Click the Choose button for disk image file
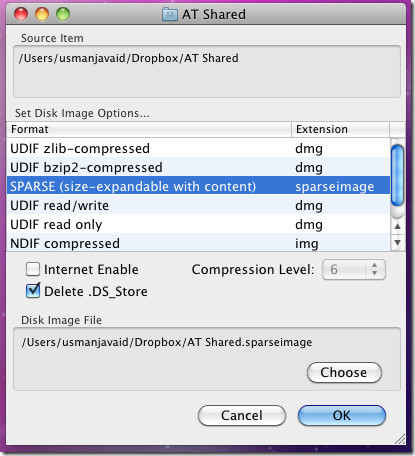 pyautogui.click(x=344, y=372)
